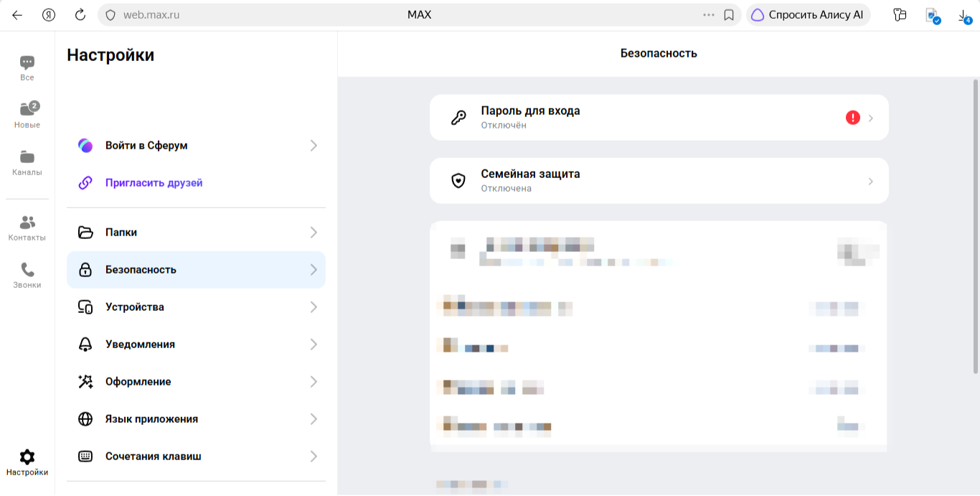
Task: Expand Язык приложения via its chevron
Action: pyautogui.click(x=314, y=419)
